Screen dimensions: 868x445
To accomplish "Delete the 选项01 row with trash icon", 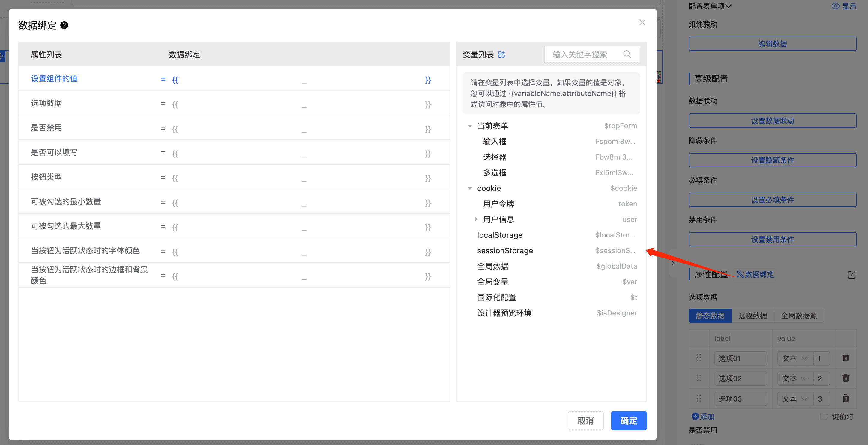I will click(x=845, y=358).
